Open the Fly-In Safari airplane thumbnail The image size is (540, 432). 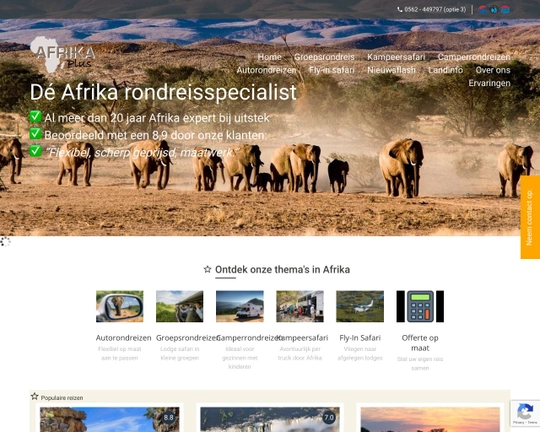[x=360, y=306]
